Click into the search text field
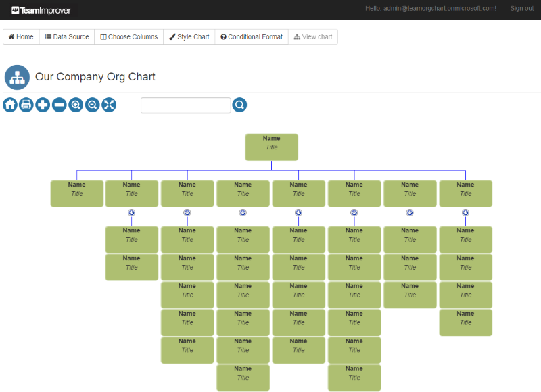This screenshot has width=541, height=392. (x=185, y=105)
